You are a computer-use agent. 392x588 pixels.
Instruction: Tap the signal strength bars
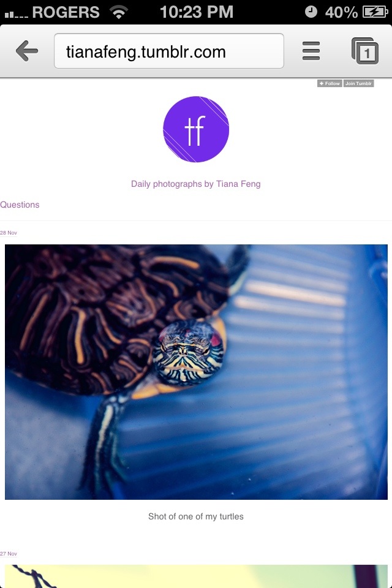[x=16, y=14]
